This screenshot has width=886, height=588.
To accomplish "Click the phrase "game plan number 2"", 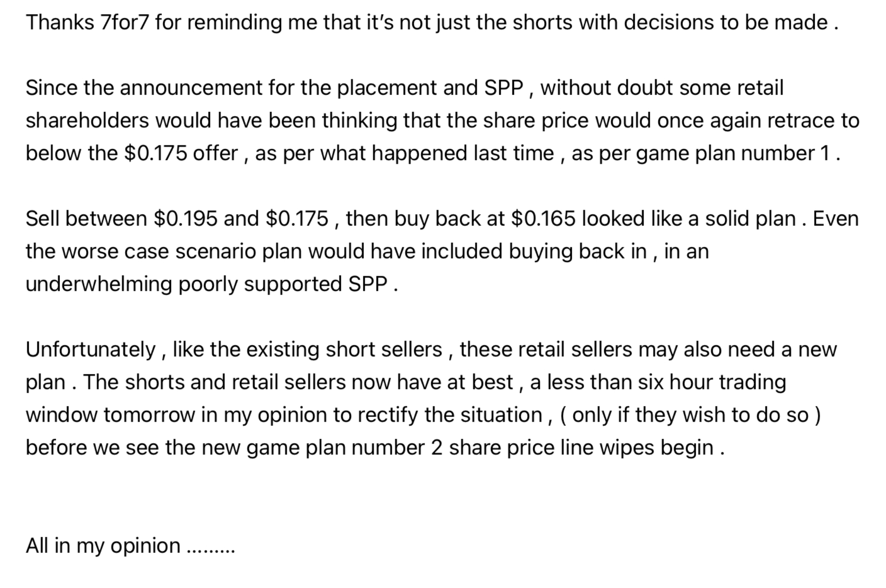I will coord(345,447).
